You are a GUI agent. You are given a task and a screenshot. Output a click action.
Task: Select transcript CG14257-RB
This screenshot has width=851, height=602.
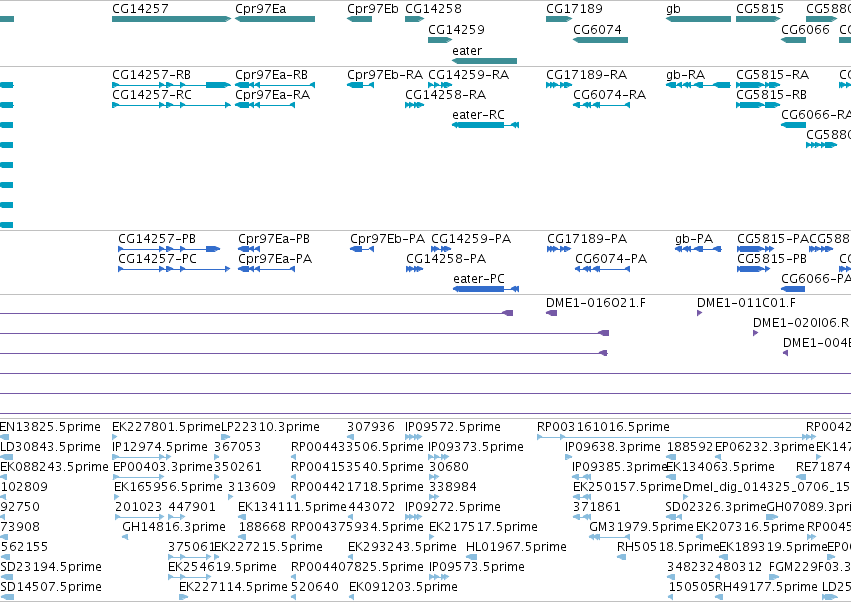pyautogui.click(x=172, y=85)
